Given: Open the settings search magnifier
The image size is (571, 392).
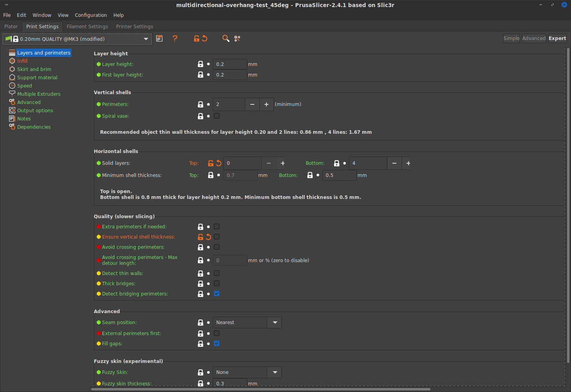Looking at the screenshot, I should pyautogui.click(x=226, y=38).
